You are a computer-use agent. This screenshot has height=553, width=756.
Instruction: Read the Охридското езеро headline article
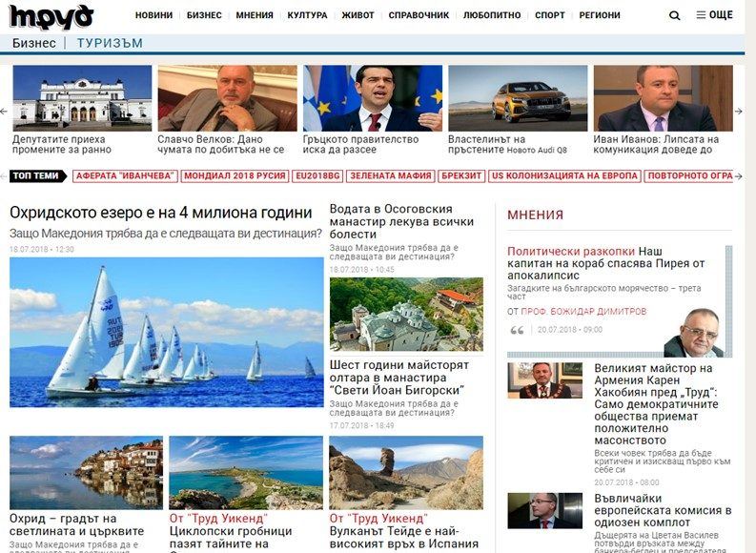tap(161, 213)
